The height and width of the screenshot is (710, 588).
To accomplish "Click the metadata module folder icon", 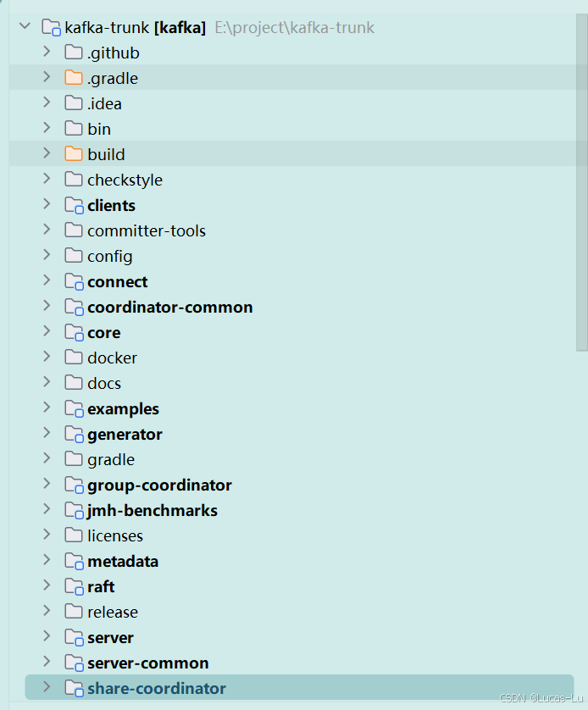I will point(75,562).
